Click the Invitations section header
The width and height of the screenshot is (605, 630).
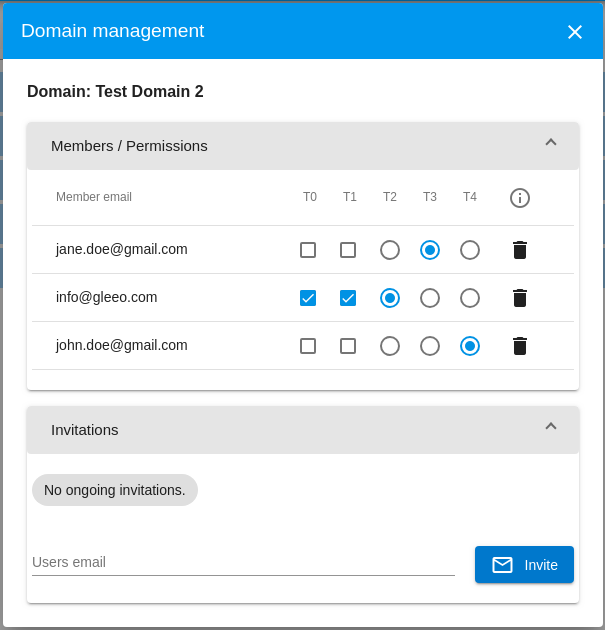point(303,430)
